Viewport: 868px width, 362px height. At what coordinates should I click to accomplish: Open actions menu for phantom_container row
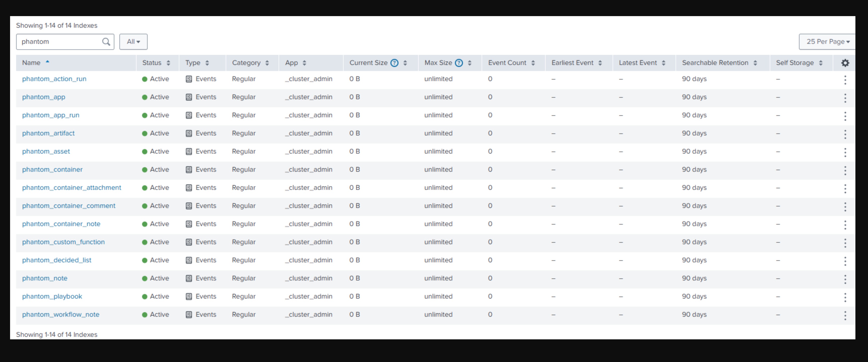(845, 170)
